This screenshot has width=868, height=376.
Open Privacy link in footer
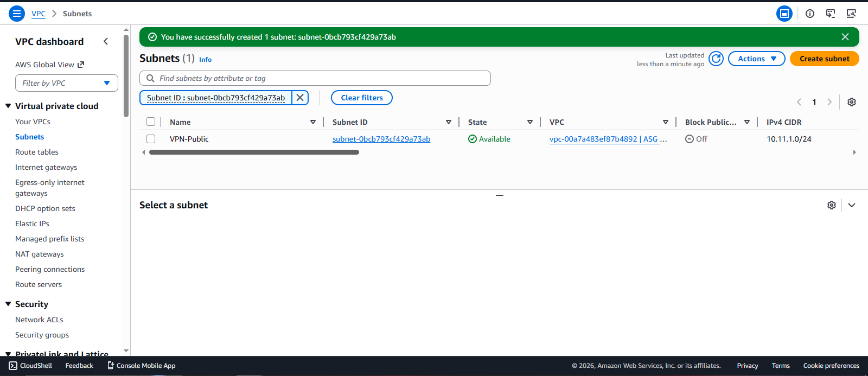[x=748, y=366]
